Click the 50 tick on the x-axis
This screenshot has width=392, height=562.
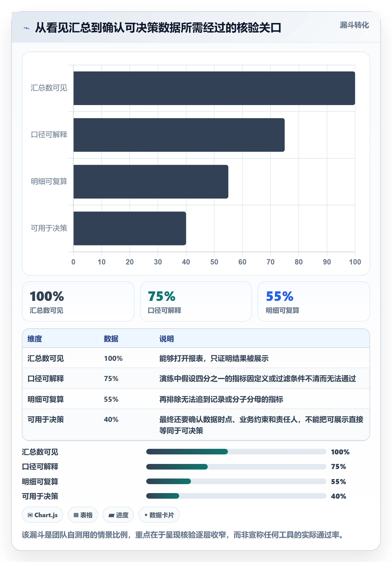coord(214,262)
